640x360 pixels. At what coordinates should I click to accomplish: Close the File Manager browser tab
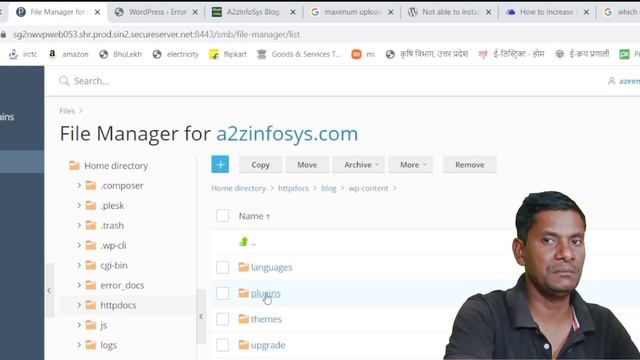tap(97, 12)
